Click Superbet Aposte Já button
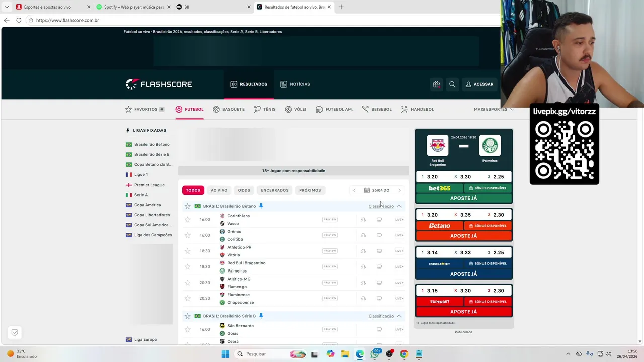 pyautogui.click(x=463, y=312)
